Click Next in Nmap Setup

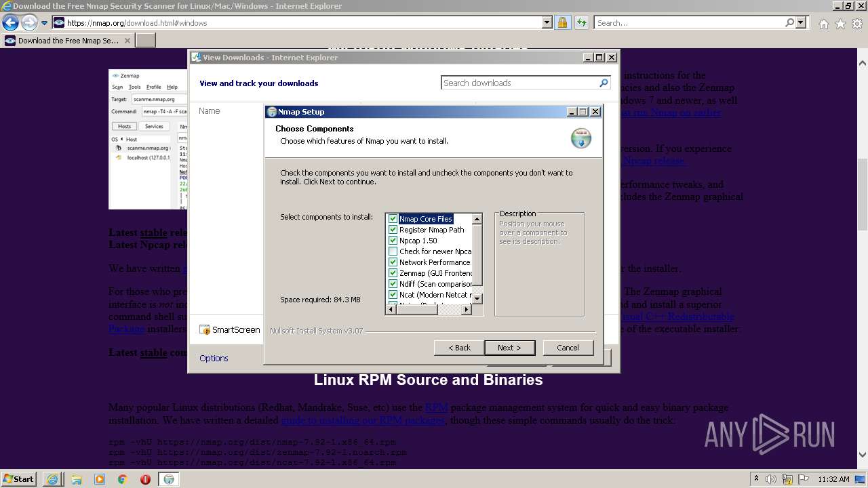click(509, 348)
